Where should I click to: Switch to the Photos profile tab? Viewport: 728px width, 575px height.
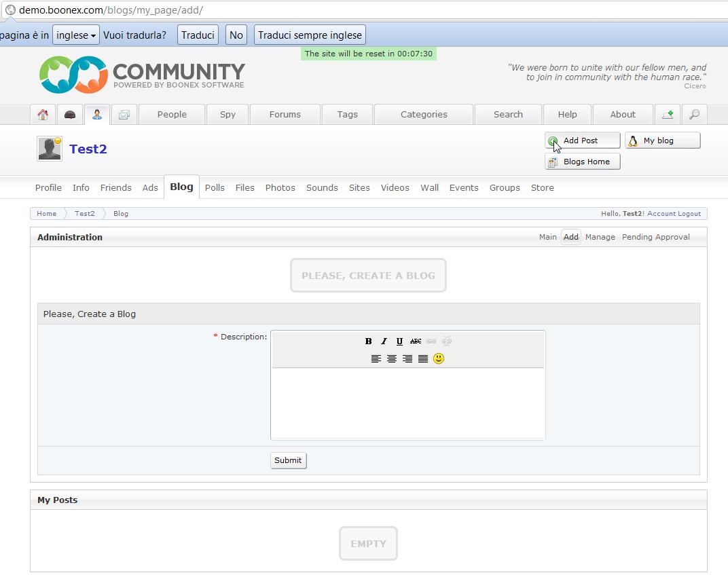(280, 188)
